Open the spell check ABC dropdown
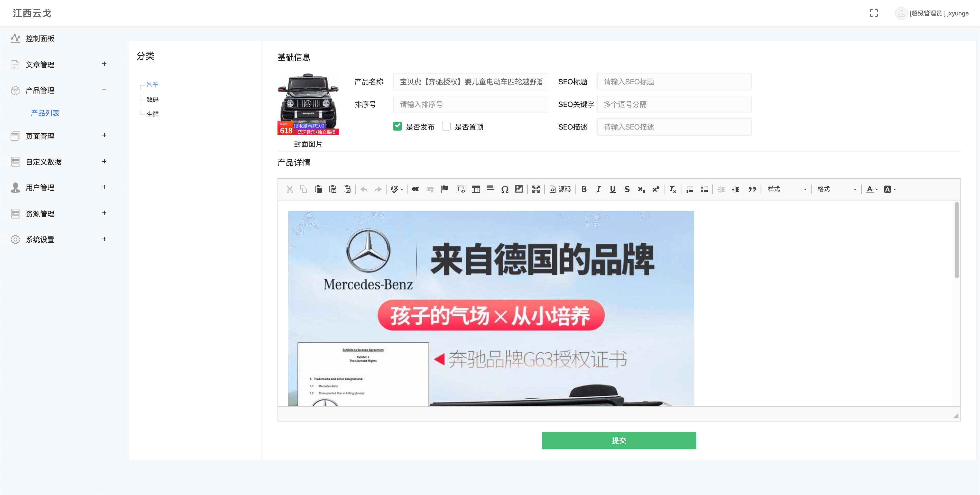Image resolution: width=980 pixels, height=495 pixels. click(x=397, y=189)
